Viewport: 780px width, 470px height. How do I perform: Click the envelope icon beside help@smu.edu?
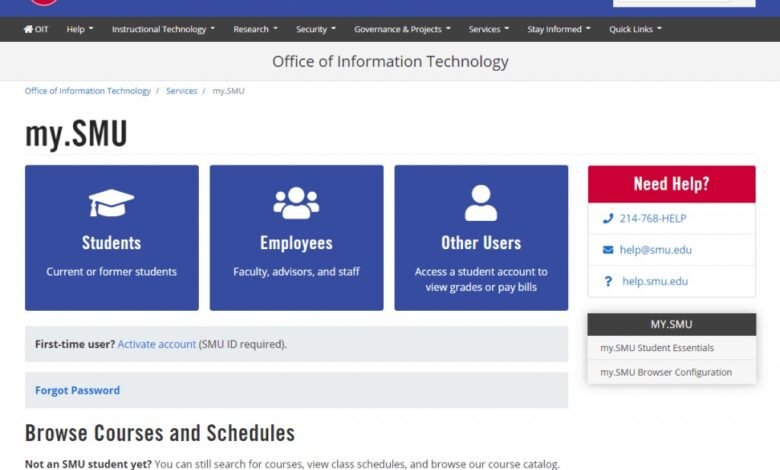click(607, 250)
